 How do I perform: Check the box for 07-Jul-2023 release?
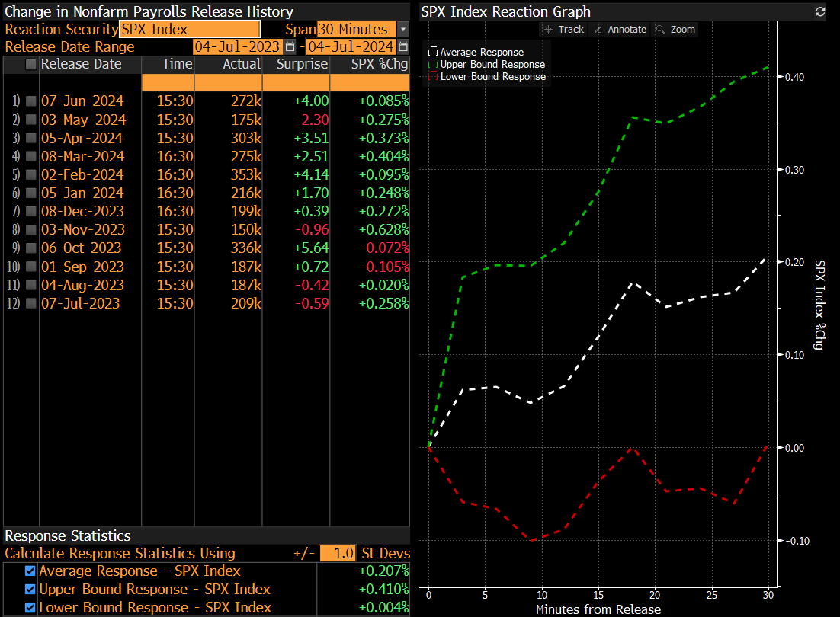(x=31, y=303)
